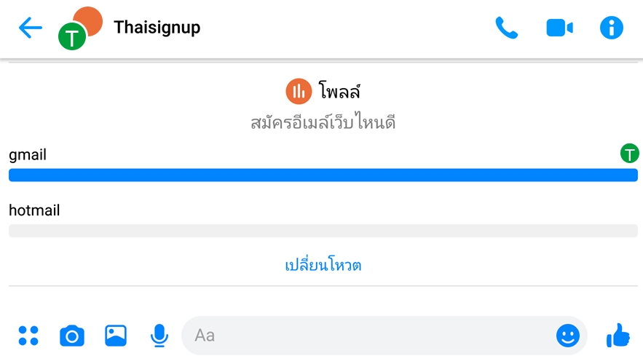Start a video call
This screenshot has height=364, width=643.
[x=559, y=28]
